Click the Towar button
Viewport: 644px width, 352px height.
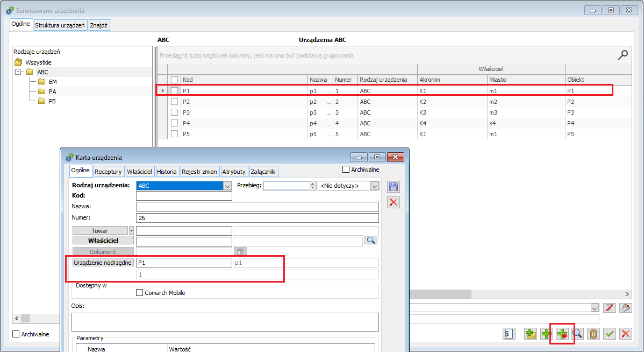click(100, 231)
